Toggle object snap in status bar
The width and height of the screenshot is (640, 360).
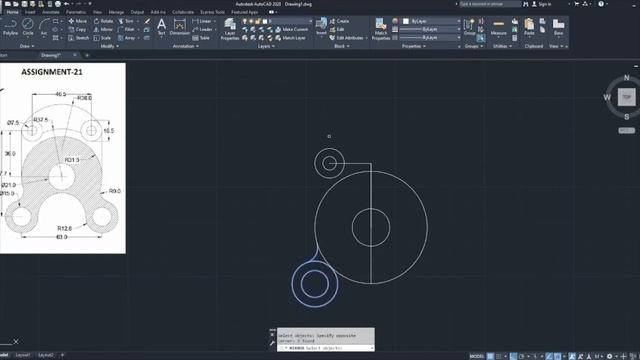(x=558, y=356)
